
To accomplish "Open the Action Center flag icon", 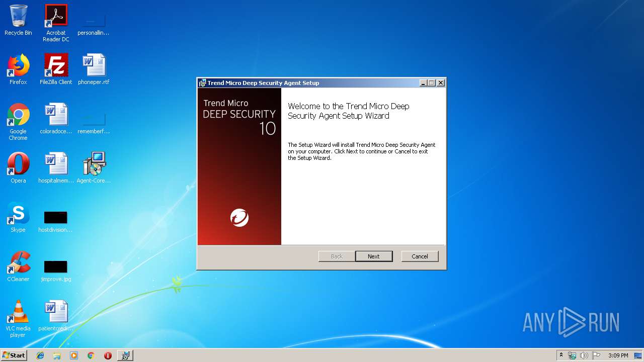I will (x=596, y=355).
